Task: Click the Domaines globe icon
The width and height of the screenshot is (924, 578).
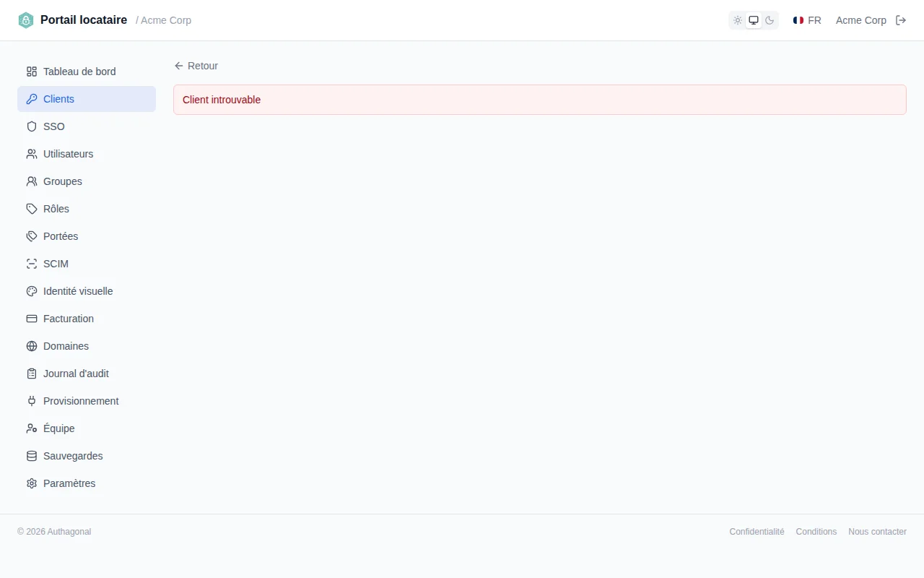Action: tap(32, 346)
